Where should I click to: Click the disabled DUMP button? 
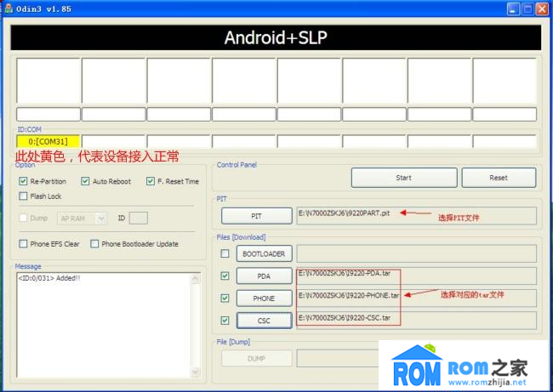257,359
